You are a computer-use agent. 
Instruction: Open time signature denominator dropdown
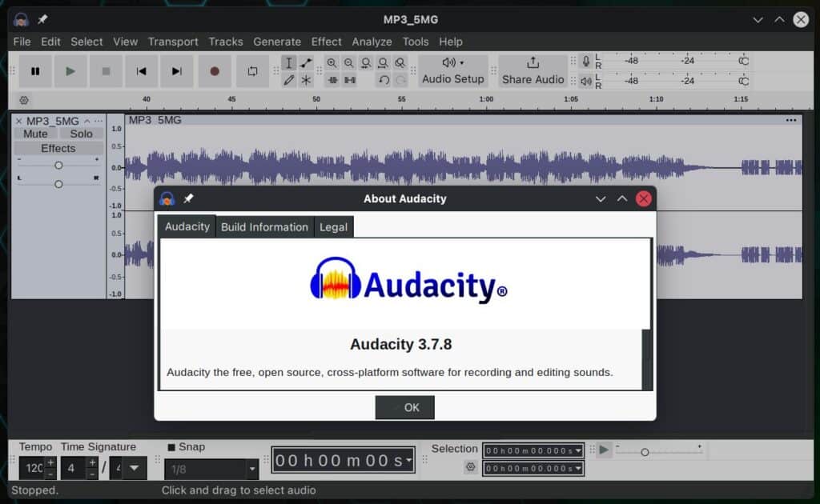[135, 468]
